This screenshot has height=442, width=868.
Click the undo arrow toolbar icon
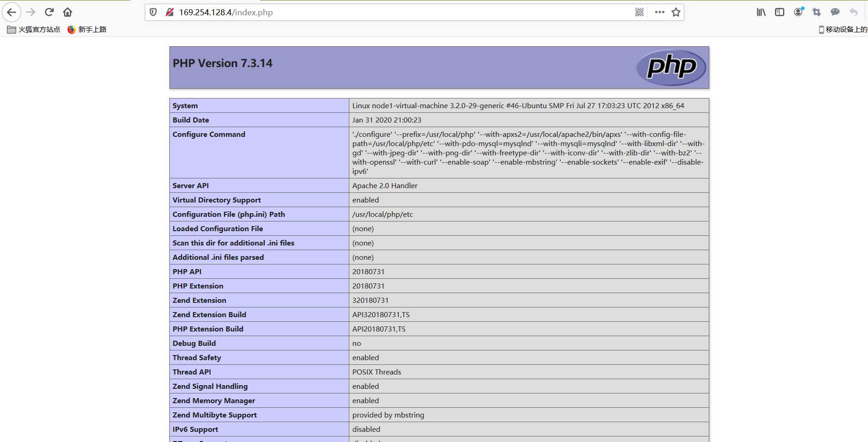tap(854, 12)
